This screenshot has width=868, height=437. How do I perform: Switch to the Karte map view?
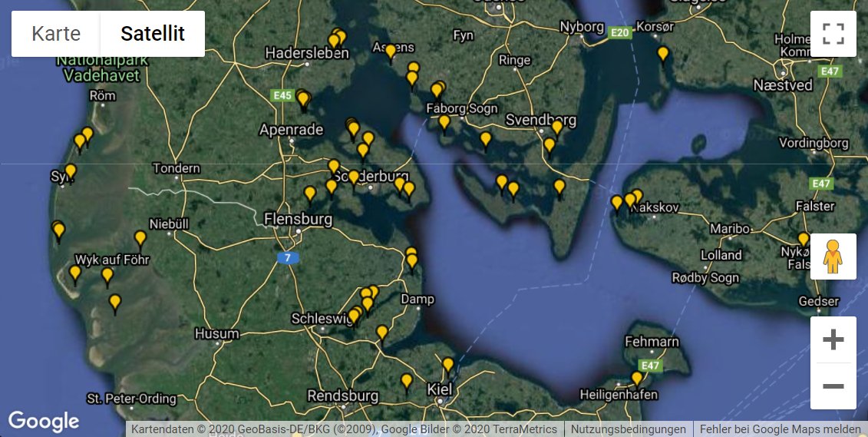(x=56, y=34)
